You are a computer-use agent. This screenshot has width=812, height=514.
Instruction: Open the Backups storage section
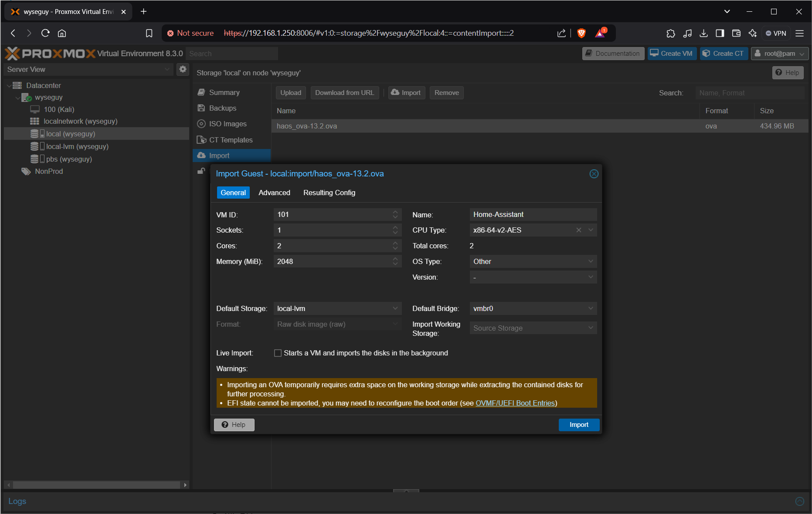click(x=231, y=108)
